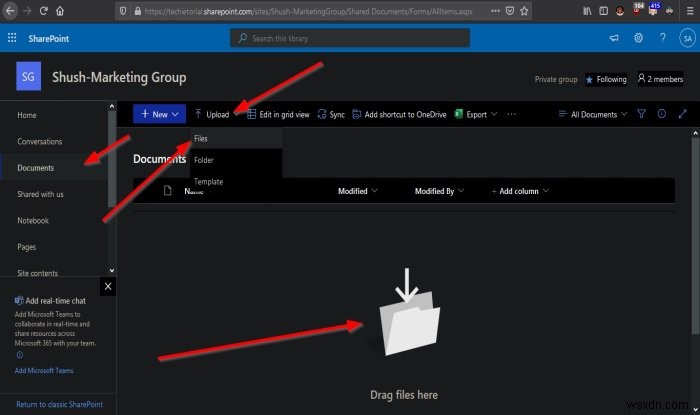Click the Pocket save icon in address bar
Screen dimensions: 700x415
(510, 11)
